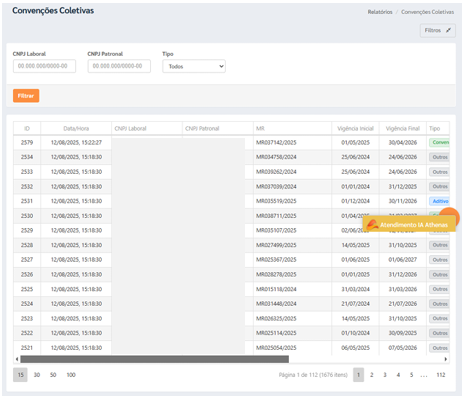Click Outros tag in row 2534
Image resolution: width=465 pixels, height=398 pixels.
point(439,157)
